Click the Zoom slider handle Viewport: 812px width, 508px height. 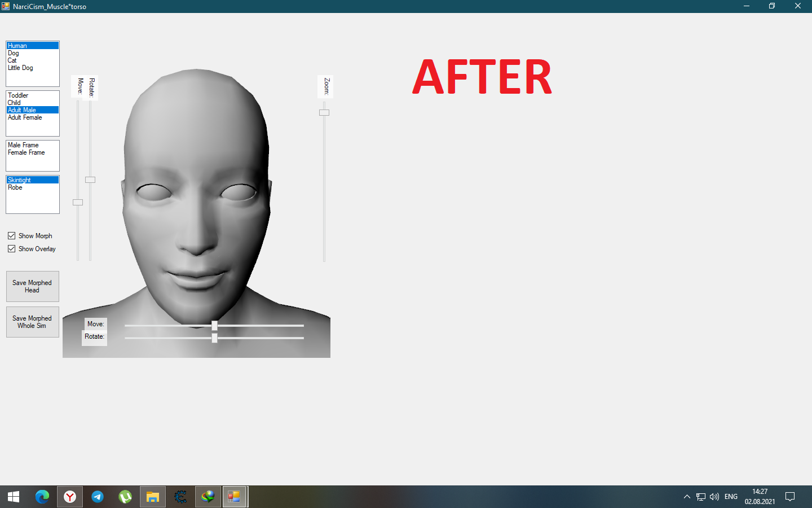click(x=324, y=112)
